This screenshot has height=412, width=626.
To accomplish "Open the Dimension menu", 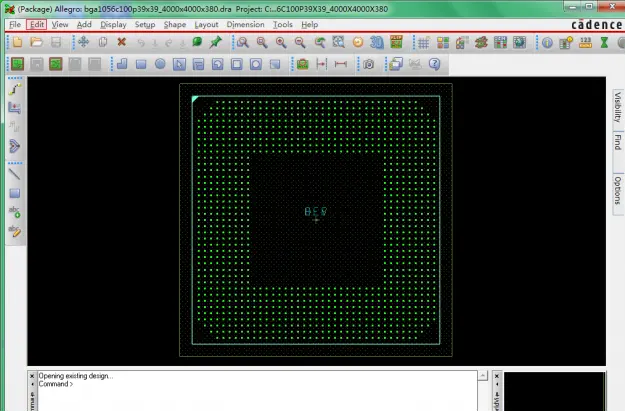I will (246, 24).
